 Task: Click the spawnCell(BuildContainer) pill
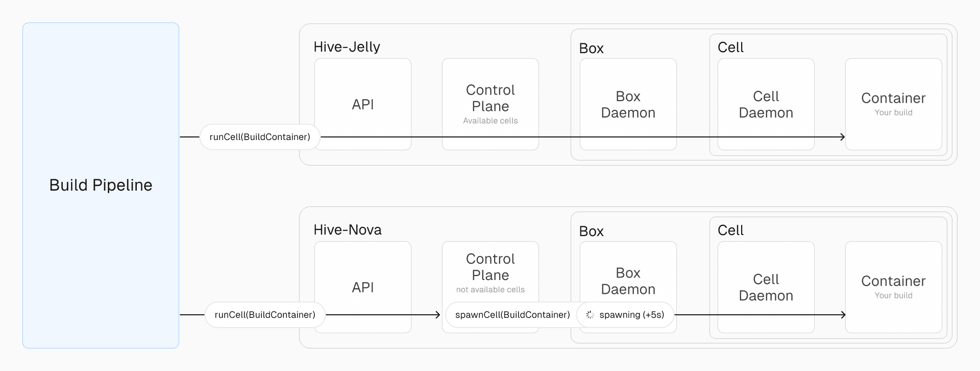(x=512, y=315)
